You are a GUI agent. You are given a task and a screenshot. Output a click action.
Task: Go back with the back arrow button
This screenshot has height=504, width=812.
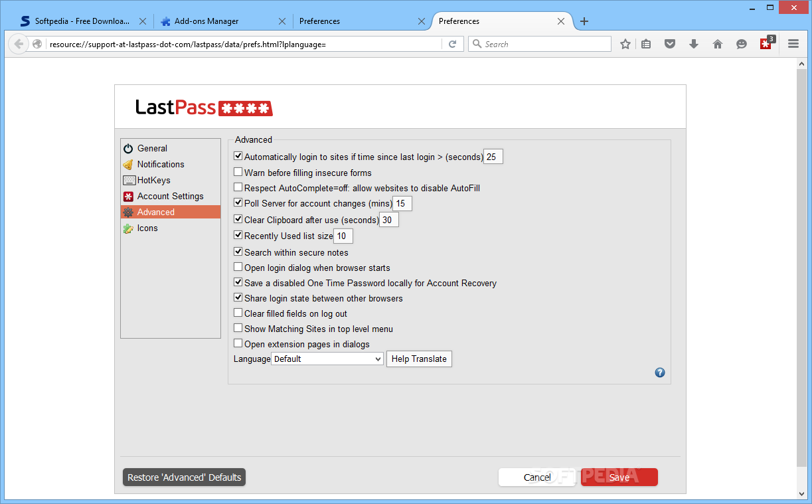point(19,44)
